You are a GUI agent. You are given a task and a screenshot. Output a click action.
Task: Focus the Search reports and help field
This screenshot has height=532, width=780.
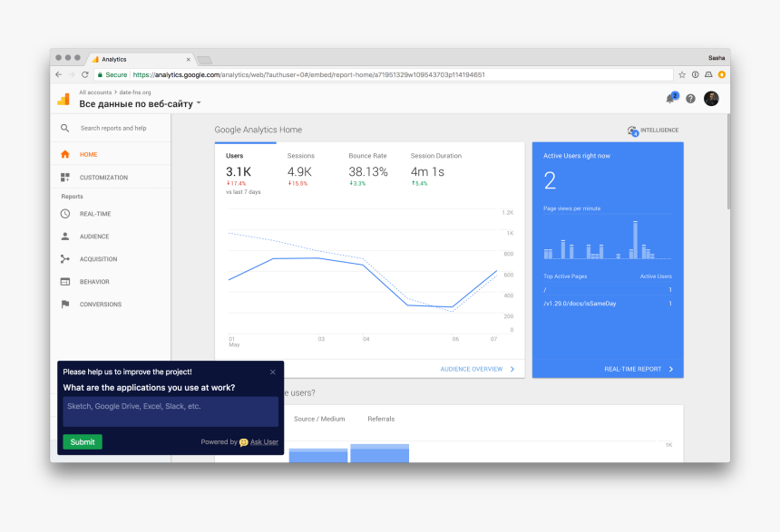tap(113, 129)
